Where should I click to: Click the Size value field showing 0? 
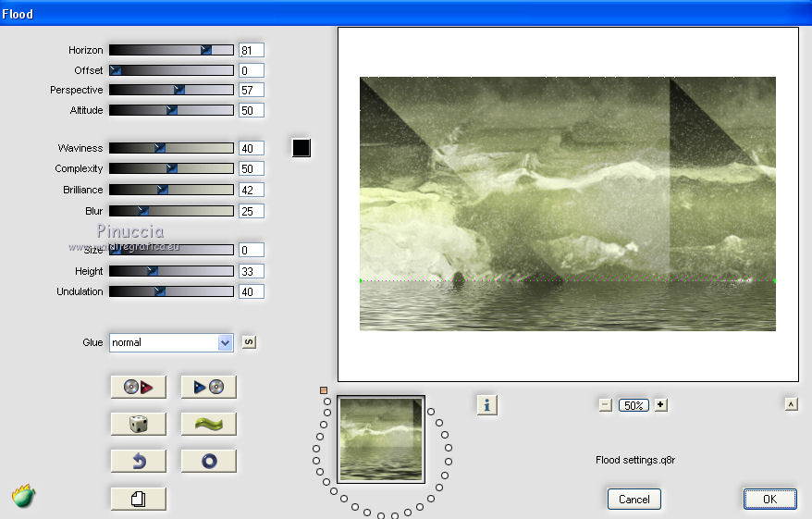click(x=252, y=250)
